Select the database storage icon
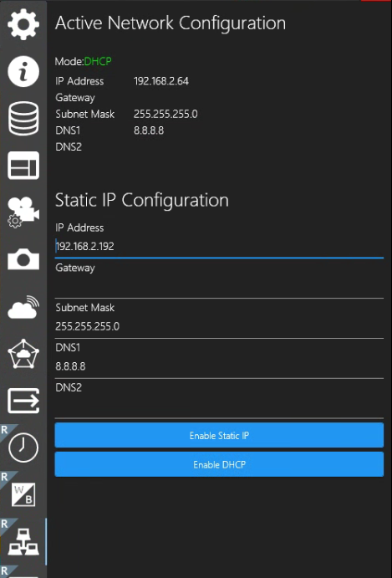The height and width of the screenshot is (578, 392). pos(23,119)
